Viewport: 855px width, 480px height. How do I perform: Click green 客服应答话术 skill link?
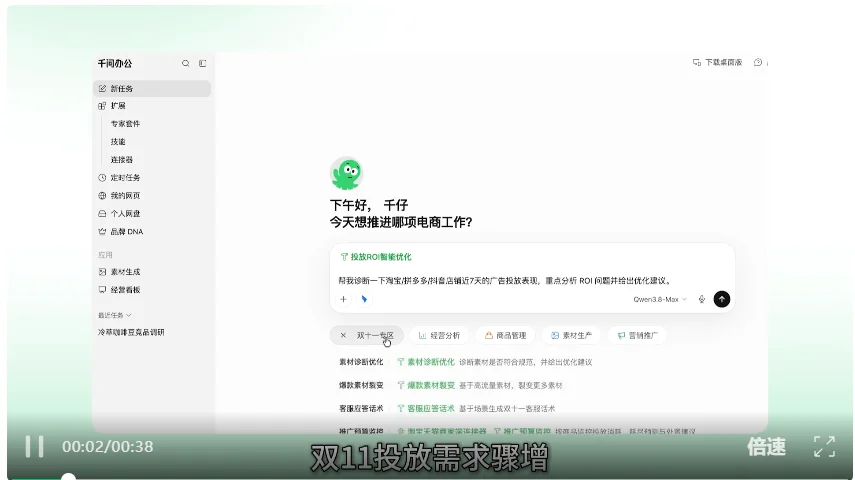[x=426, y=409]
